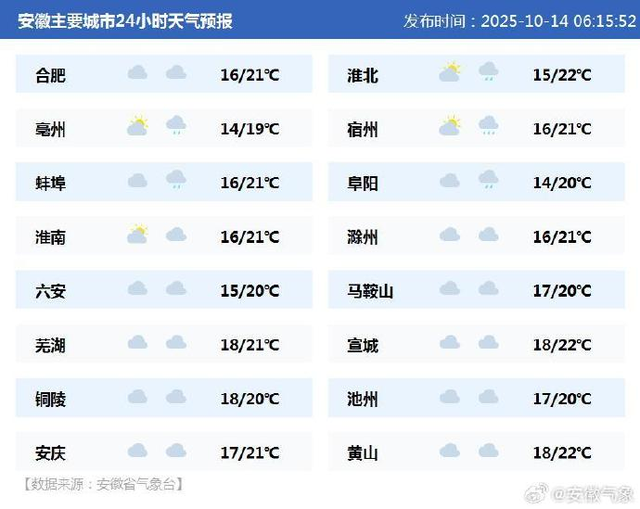Click Huaibei's sunny-cloudy weather icon
Screen dimensions: 640x509
[x=450, y=72]
